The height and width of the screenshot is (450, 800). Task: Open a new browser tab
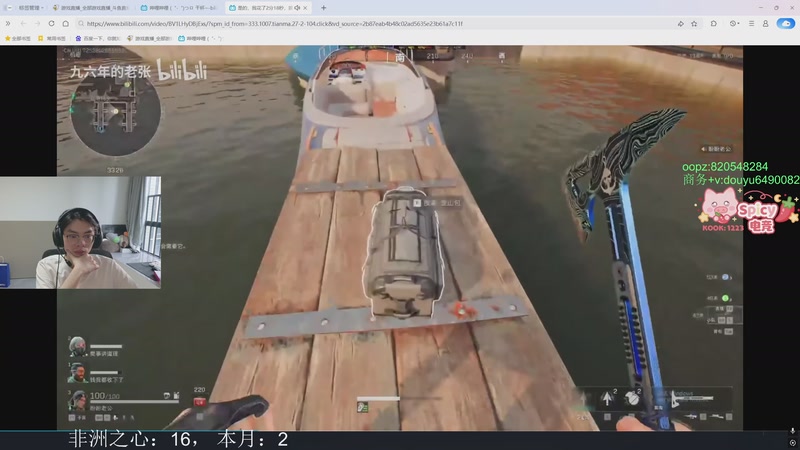[x=323, y=8]
